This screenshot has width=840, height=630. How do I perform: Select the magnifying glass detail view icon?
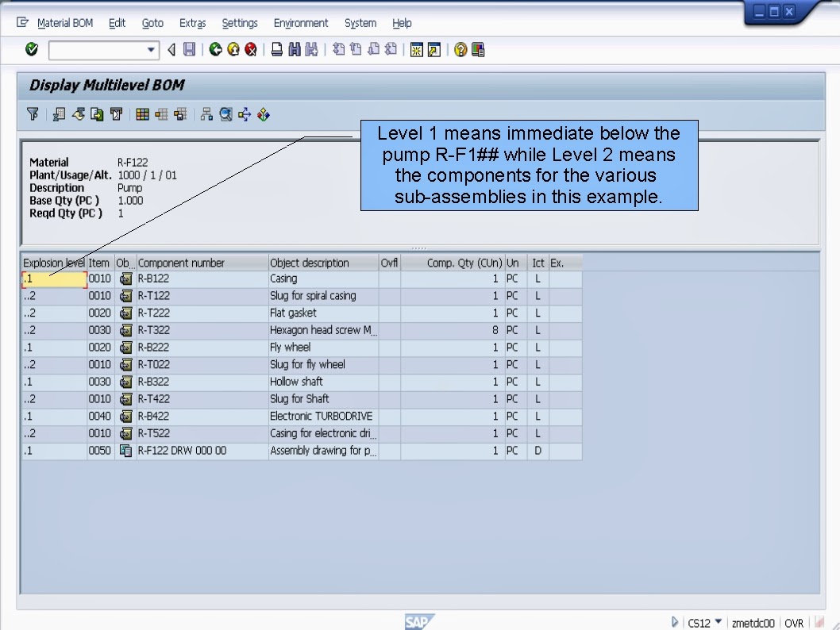(x=225, y=113)
